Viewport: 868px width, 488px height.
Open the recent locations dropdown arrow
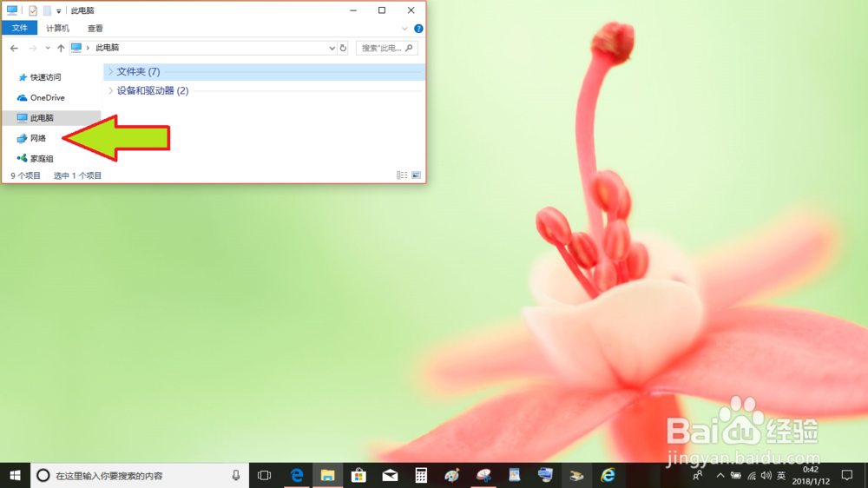point(48,48)
